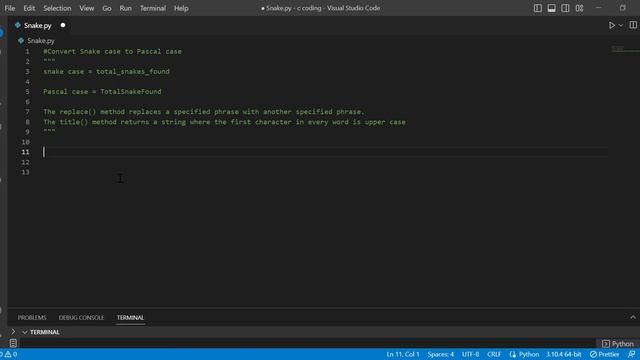
Task: Toggle the bottom panel layout icon
Action: pyautogui.click(x=551, y=8)
